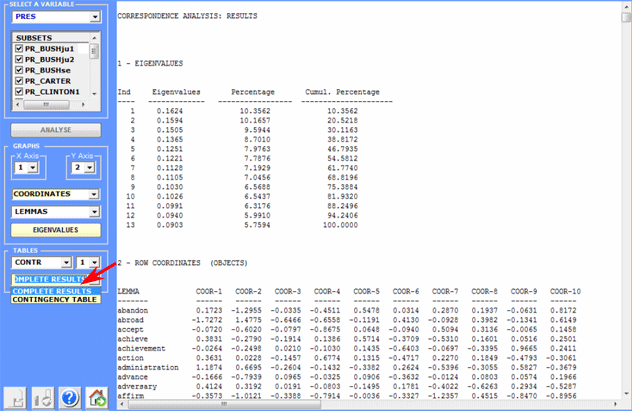This screenshot has width=632, height=411.
Task: Open the X Axis number dropdown
Action: point(33,167)
